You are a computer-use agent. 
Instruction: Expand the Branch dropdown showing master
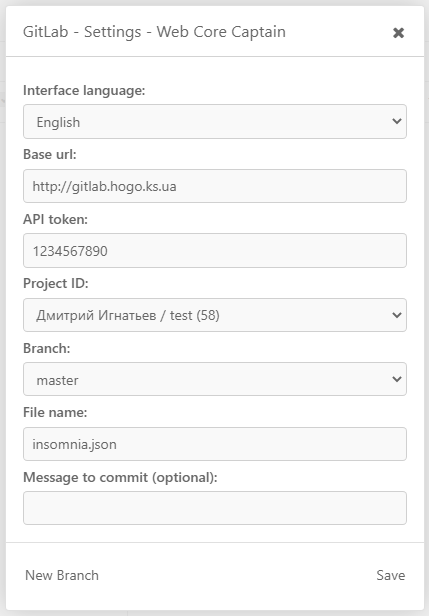[215, 379]
